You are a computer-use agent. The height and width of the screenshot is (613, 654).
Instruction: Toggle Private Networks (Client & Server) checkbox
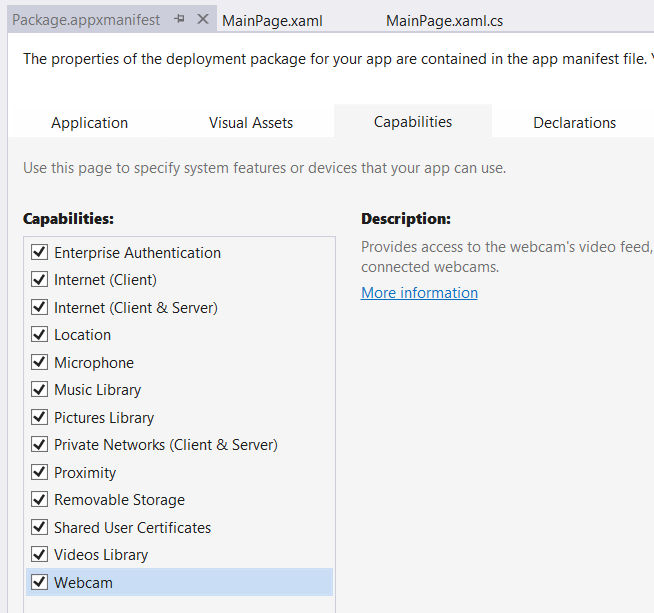[40, 445]
